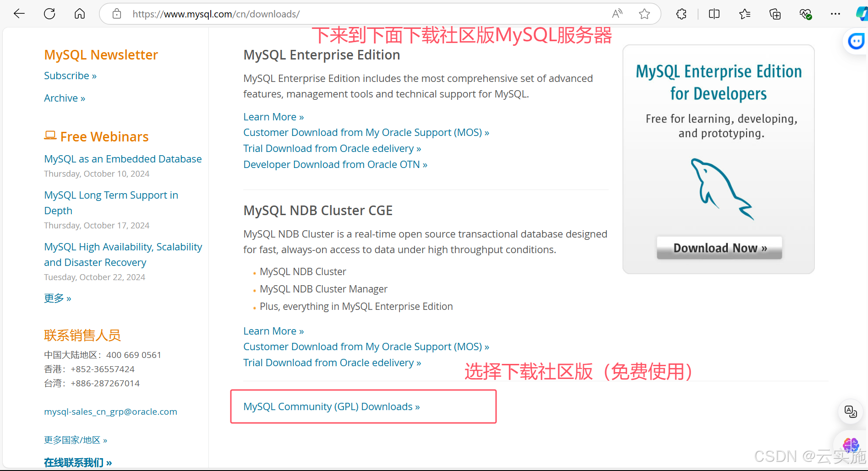868x471 pixels.
Task: Click the Taiwan number +886-287267014
Action: pyautogui.click(x=105, y=383)
